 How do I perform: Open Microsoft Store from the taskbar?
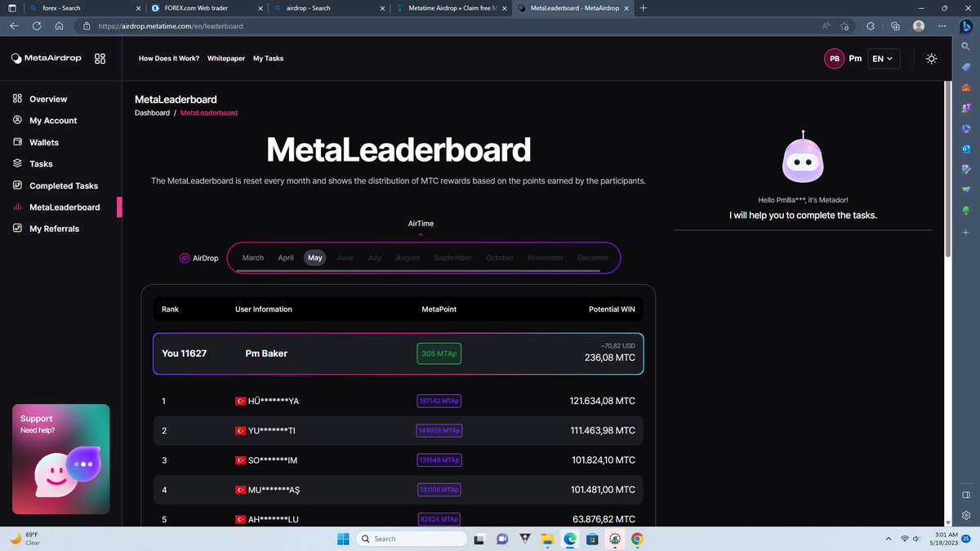[592, 539]
